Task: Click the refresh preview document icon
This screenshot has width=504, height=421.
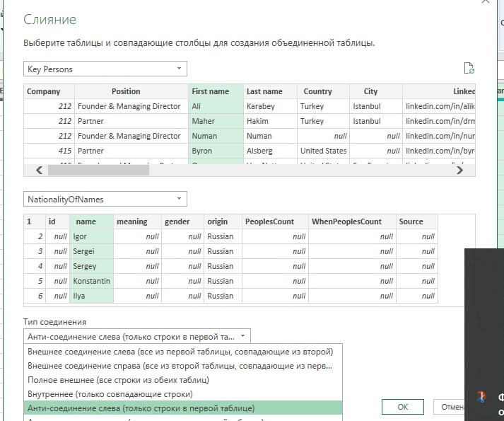Action: click(469, 68)
